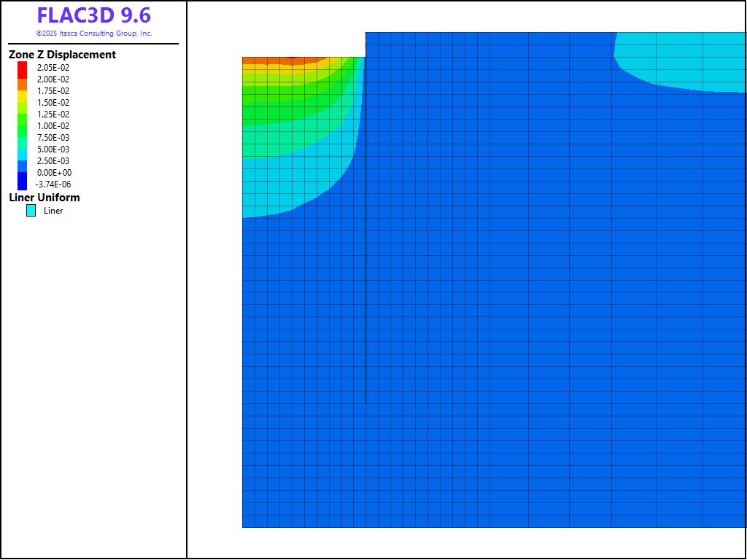Click the 5.00E-03 legend value label
Screen dimensions: 747x560
53,149
